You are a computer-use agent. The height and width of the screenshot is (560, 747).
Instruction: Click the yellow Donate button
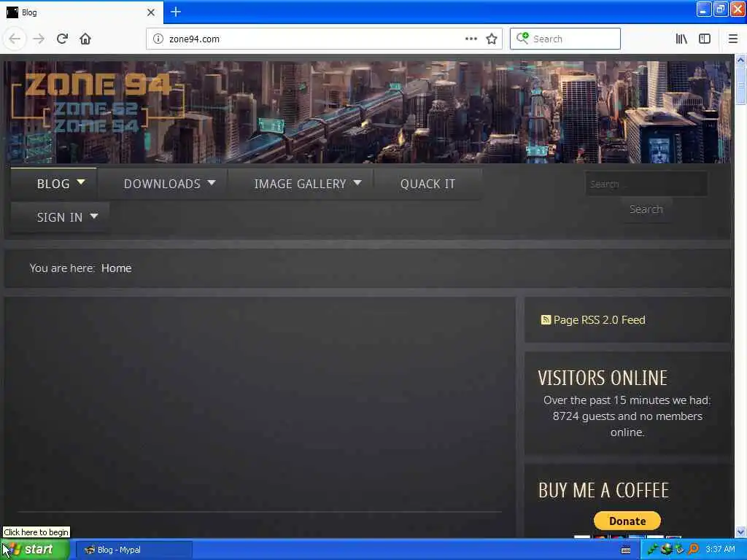click(627, 521)
